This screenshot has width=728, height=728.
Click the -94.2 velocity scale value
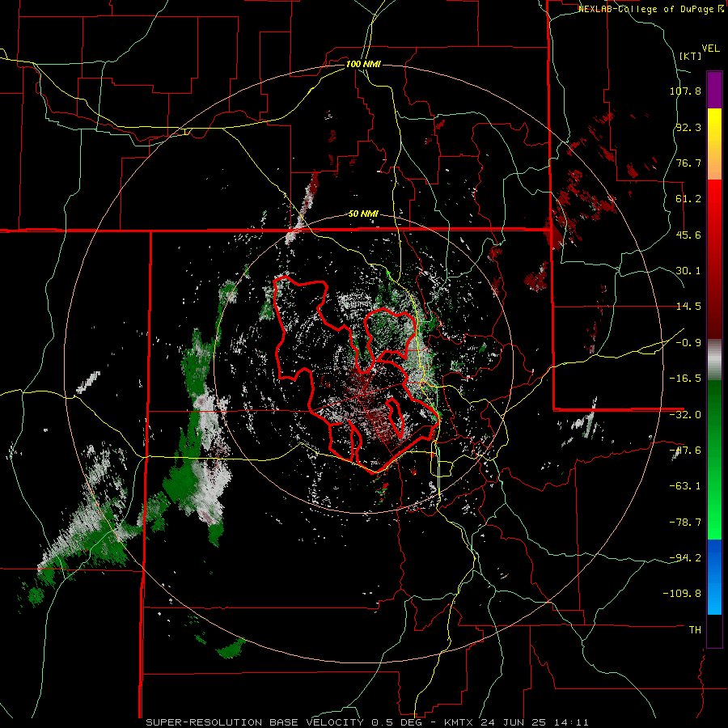685,558
